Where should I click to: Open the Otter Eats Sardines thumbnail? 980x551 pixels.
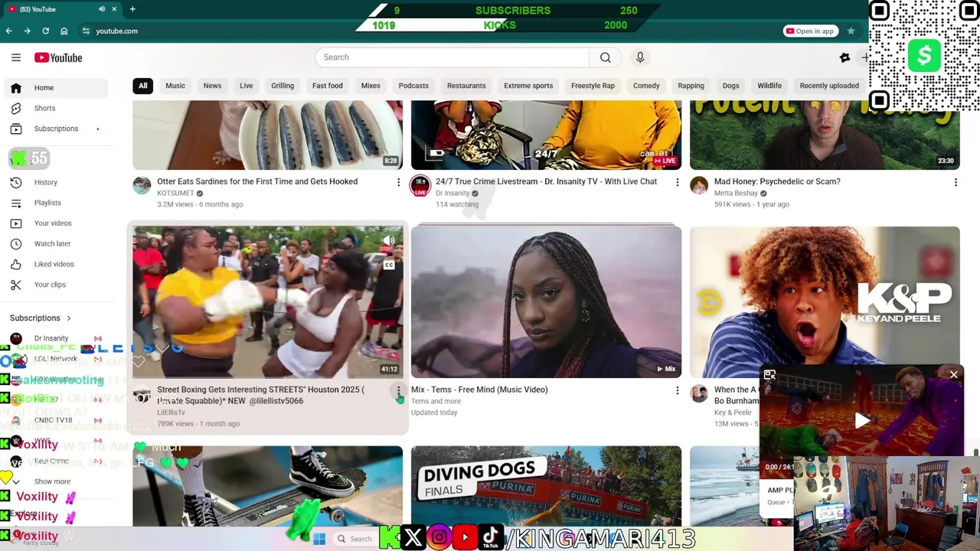point(267,135)
